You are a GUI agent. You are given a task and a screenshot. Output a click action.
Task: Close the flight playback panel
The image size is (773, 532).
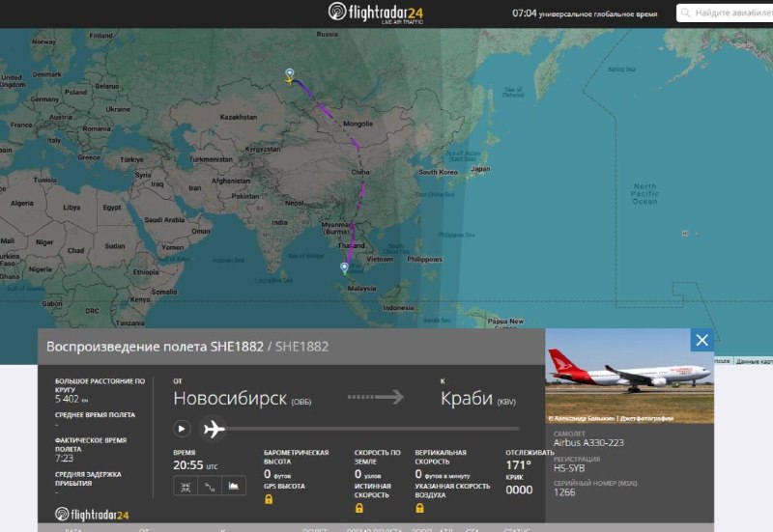(702, 340)
